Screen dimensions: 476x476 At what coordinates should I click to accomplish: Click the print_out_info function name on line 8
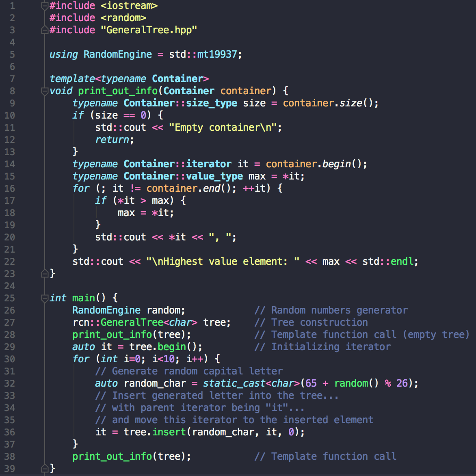(x=118, y=91)
